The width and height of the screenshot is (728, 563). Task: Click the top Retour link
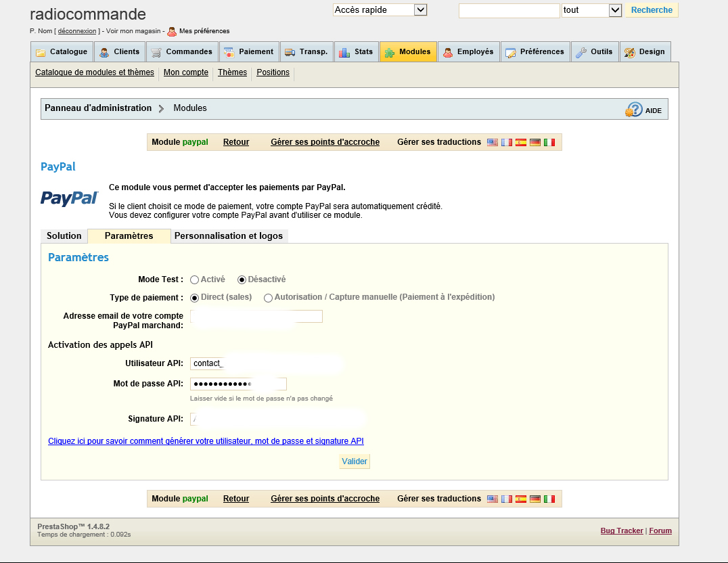[x=236, y=142]
